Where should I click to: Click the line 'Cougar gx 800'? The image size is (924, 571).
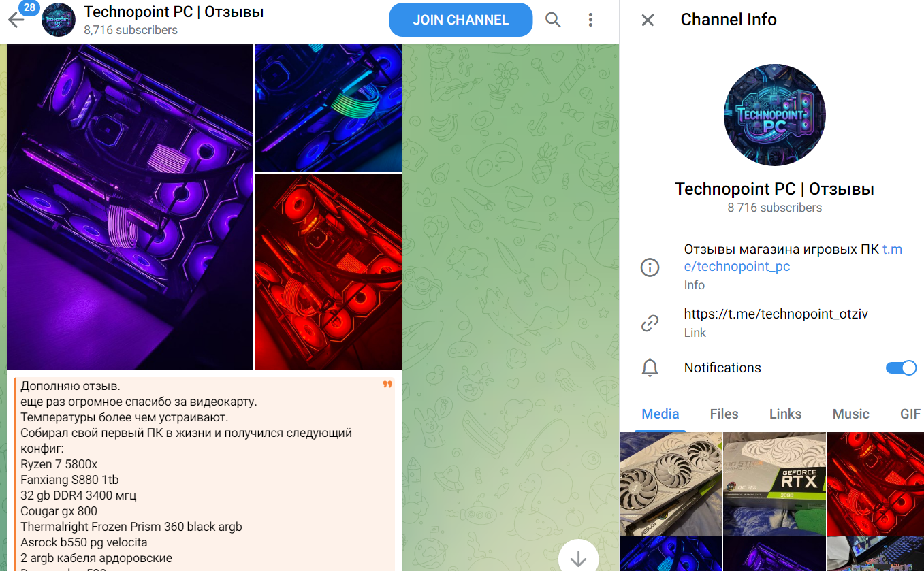[59, 511]
